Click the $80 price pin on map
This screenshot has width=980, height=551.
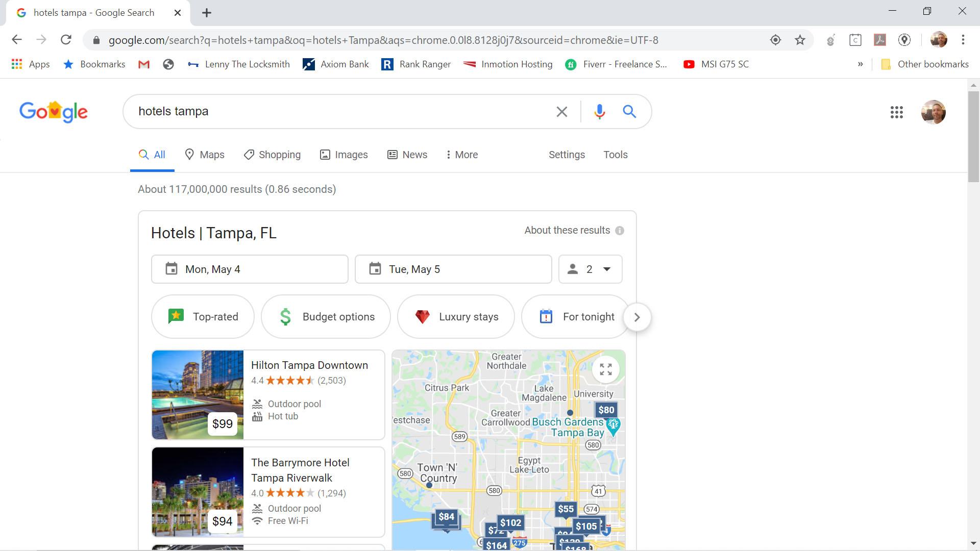[606, 410]
